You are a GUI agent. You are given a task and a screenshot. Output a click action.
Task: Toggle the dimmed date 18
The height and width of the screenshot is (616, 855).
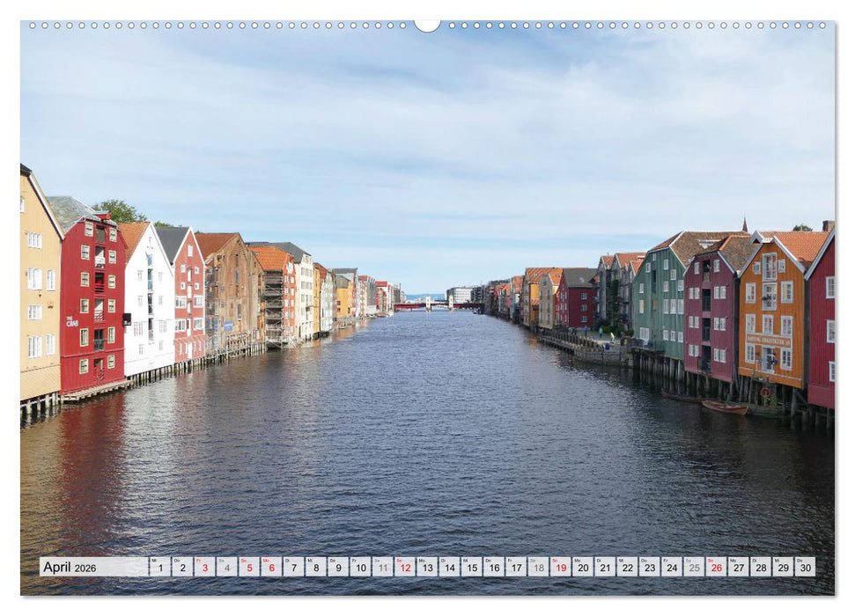coord(538,568)
